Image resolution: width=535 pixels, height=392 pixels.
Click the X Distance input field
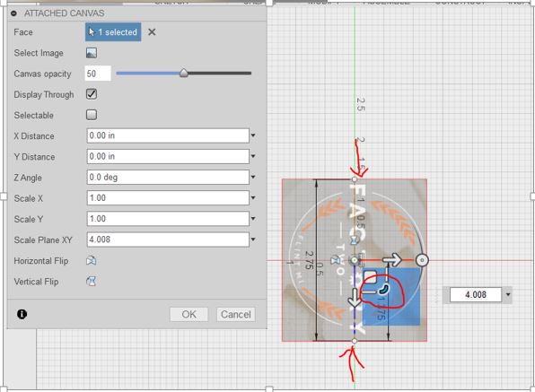[x=168, y=135]
